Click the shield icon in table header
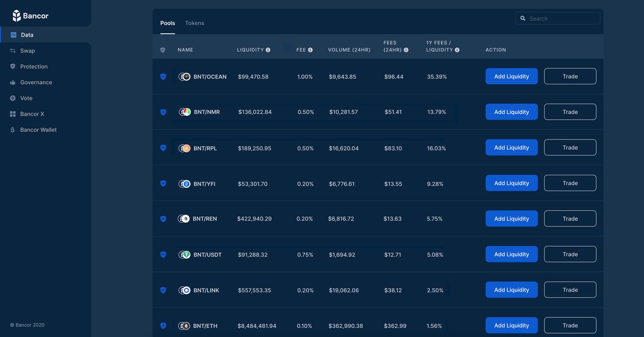The height and width of the screenshot is (337, 644). [163, 50]
